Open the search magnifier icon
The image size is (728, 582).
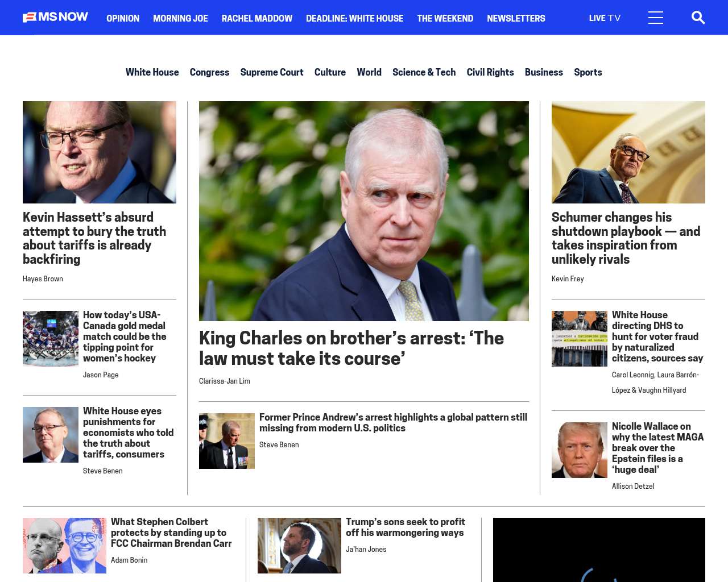(698, 18)
